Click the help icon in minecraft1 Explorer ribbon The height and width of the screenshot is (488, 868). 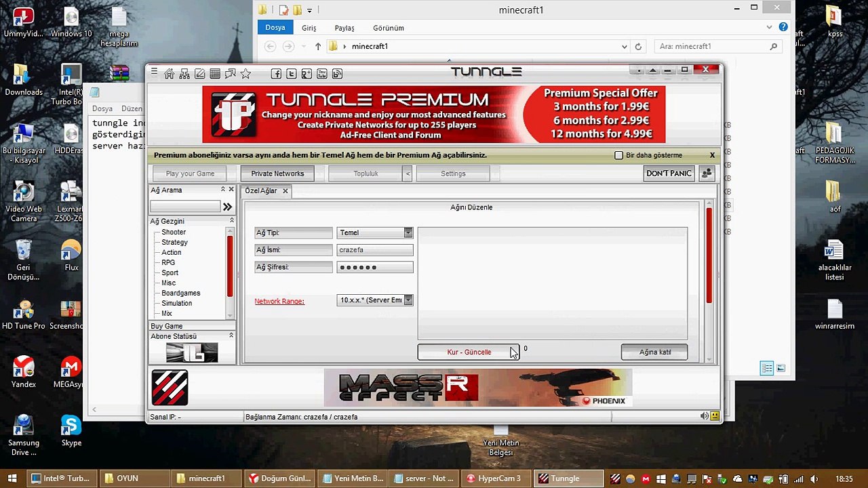click(784, 28)
